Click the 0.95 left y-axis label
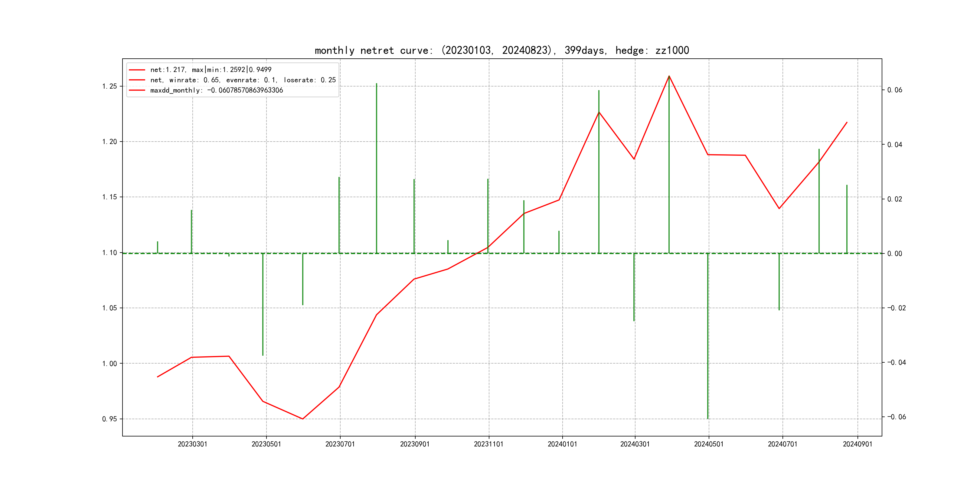980x490 pixels. pyautogui.click(x=109, y=419)
